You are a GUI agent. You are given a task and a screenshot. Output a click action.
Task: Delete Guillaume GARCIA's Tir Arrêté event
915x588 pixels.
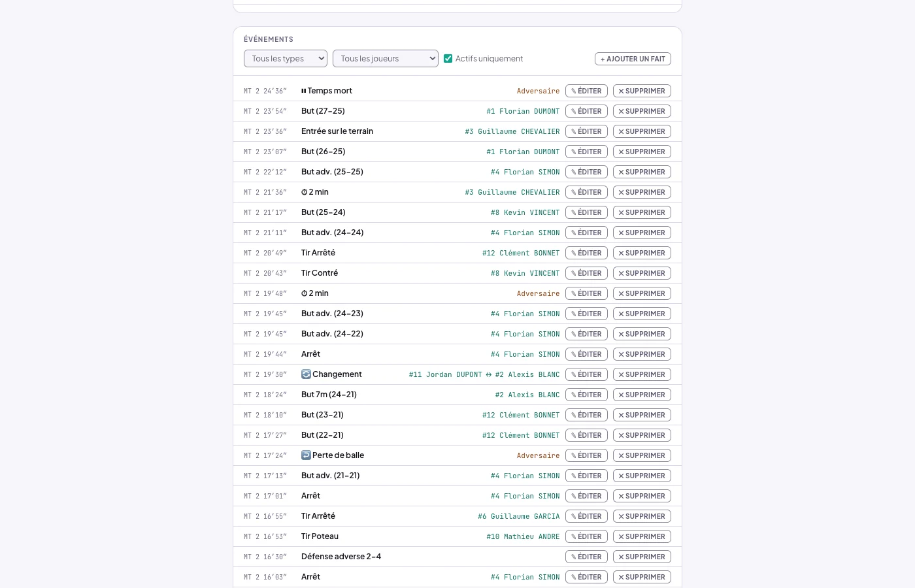click(642, 516)
